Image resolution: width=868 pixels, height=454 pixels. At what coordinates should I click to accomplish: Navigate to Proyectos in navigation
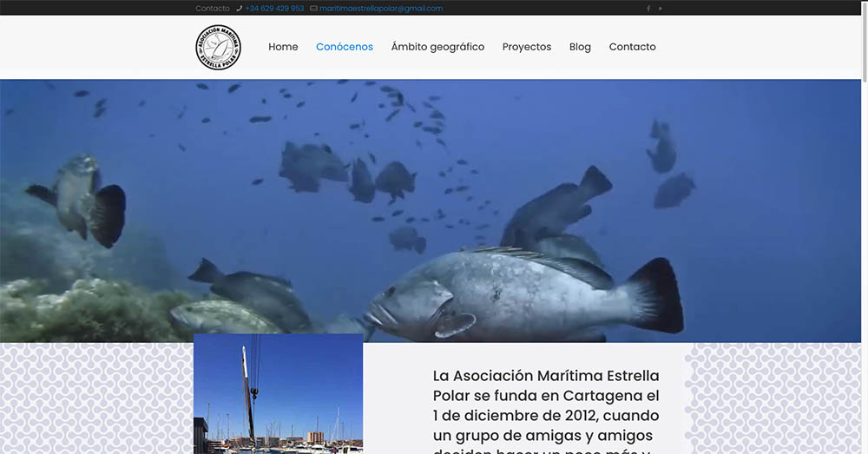(527, 47)
